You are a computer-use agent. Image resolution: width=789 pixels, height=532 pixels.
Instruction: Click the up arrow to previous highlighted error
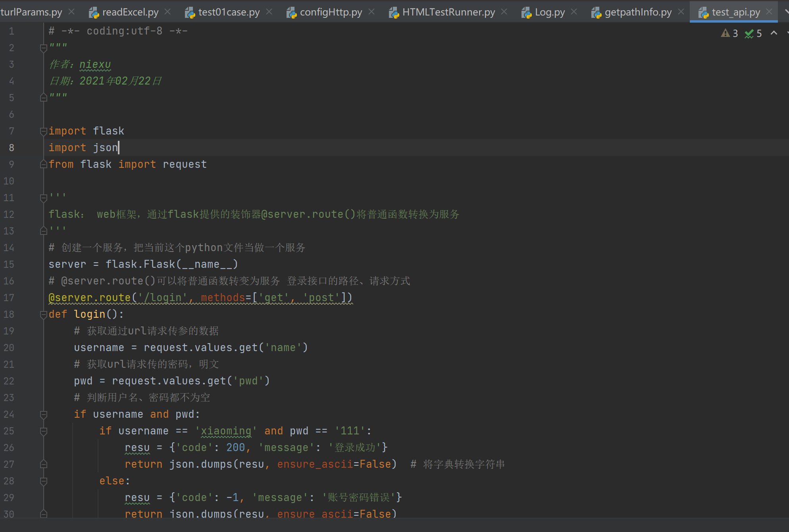774,33
